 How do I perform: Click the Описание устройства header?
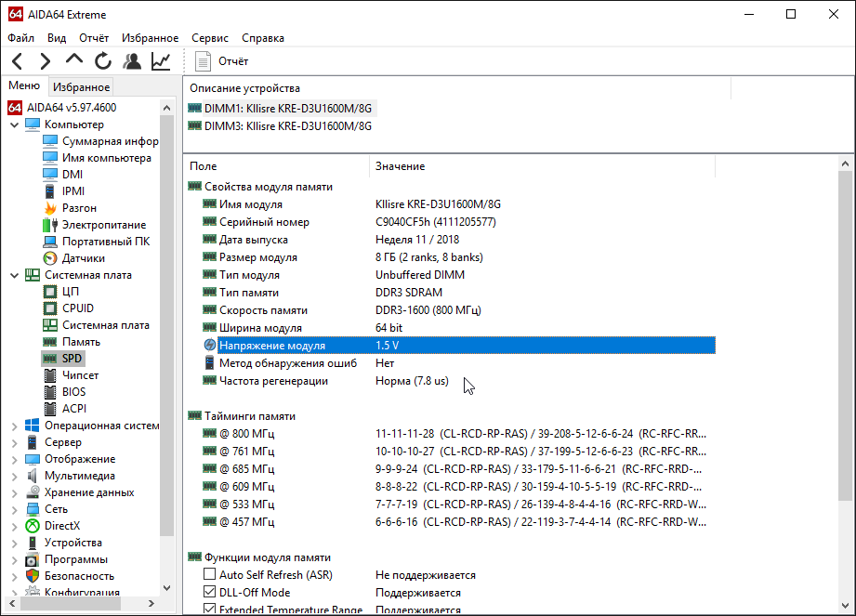[x=457, y=88]
